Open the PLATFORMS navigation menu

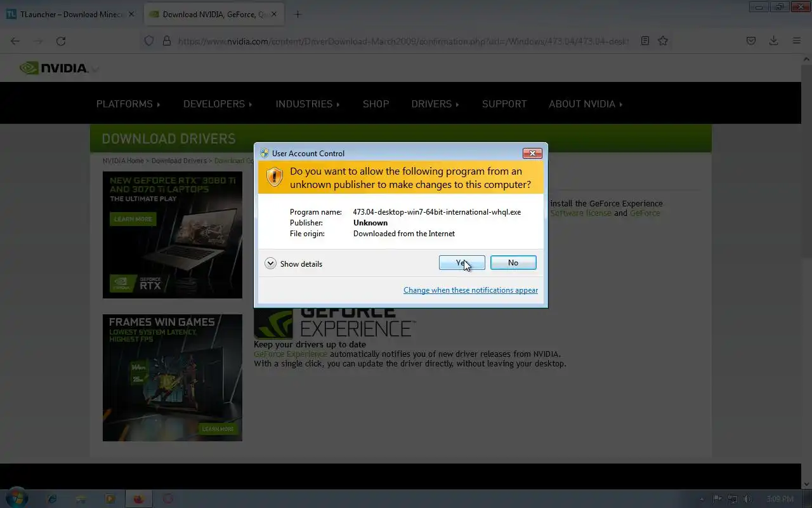click(128, 104)
